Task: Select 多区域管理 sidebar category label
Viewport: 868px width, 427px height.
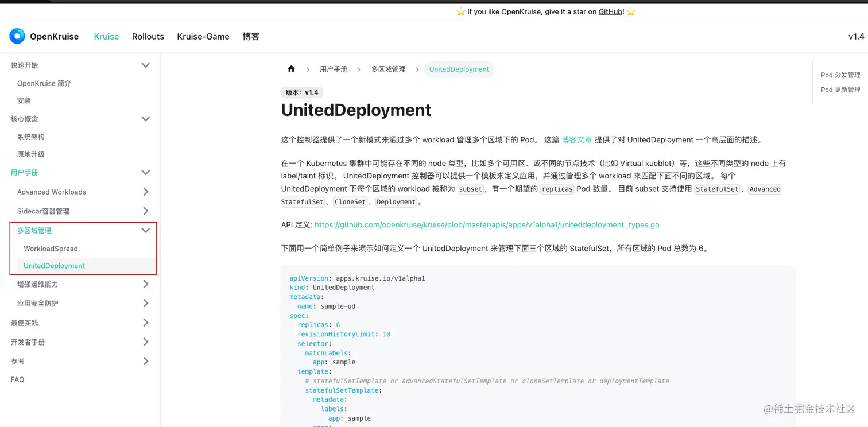Action: (x=34, y=230)
